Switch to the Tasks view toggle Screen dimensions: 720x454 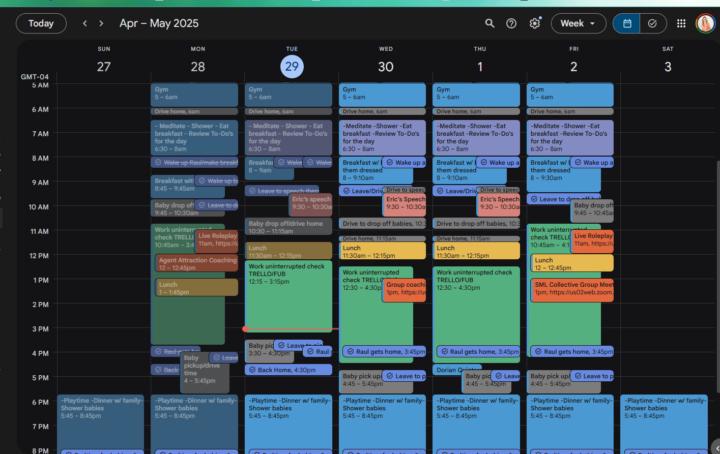point(652,23)
